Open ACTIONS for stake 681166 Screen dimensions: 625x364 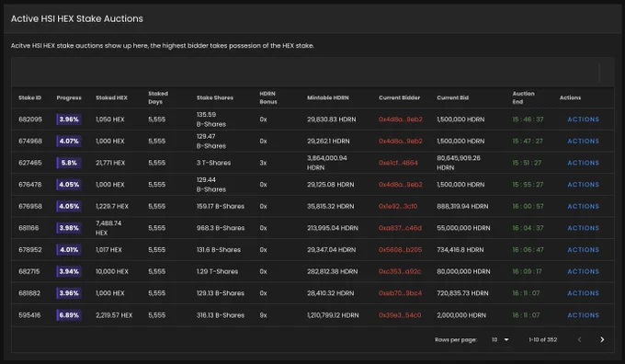(x=583, y=228)
